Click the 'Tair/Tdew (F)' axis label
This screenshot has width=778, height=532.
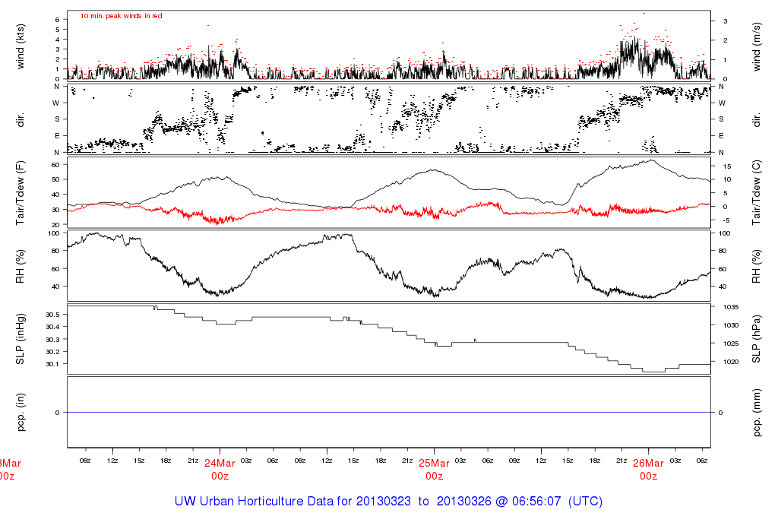point(20,192)
